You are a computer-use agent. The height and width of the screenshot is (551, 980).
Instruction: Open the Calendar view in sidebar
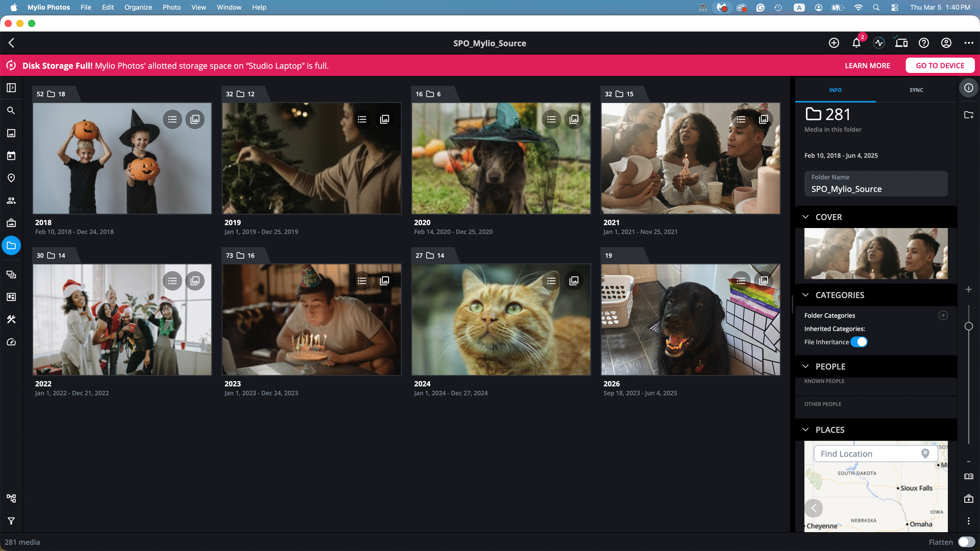pos(11,156)
